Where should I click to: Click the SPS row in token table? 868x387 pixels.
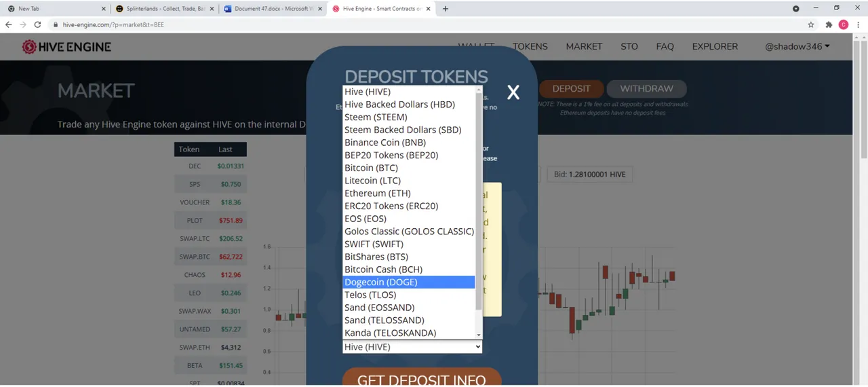[x=210, y=184]
